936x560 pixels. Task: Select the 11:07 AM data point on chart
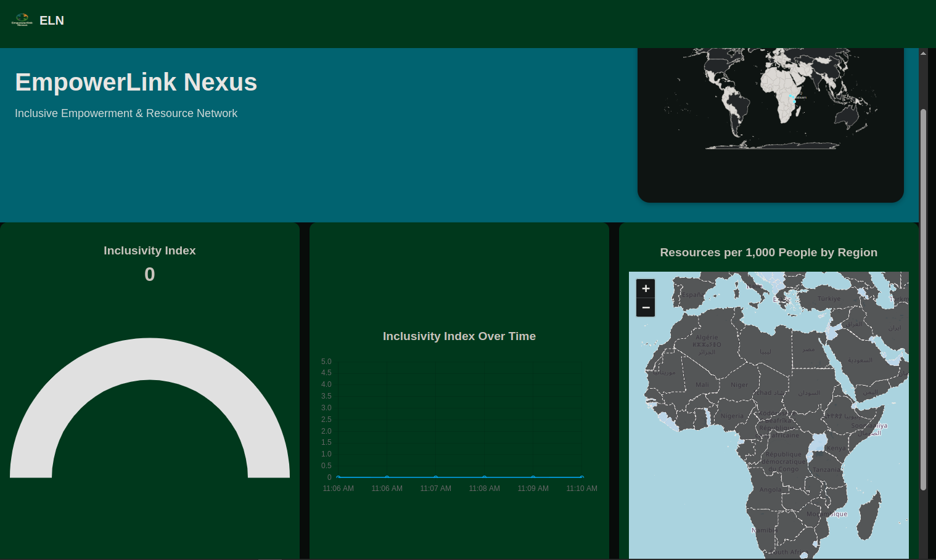click(x=436, y=477)
